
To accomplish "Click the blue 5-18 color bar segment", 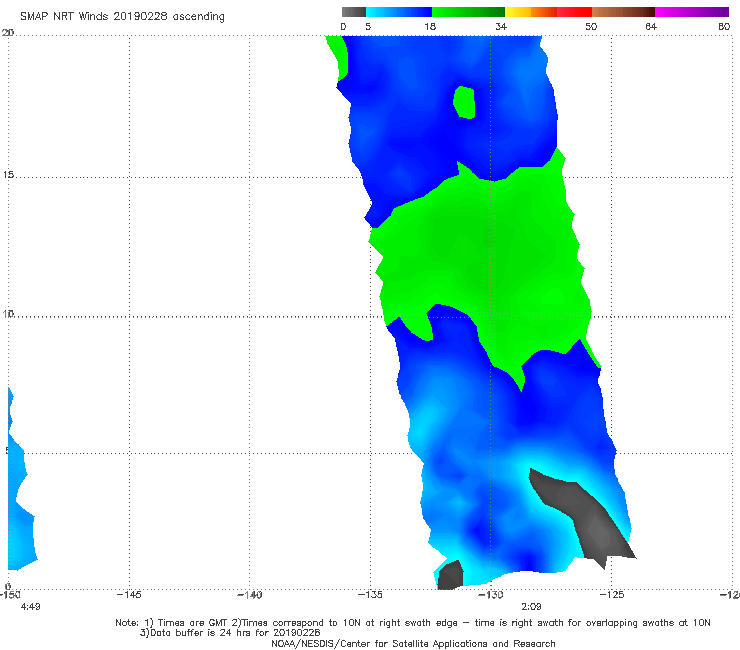I will click(399, 12).
